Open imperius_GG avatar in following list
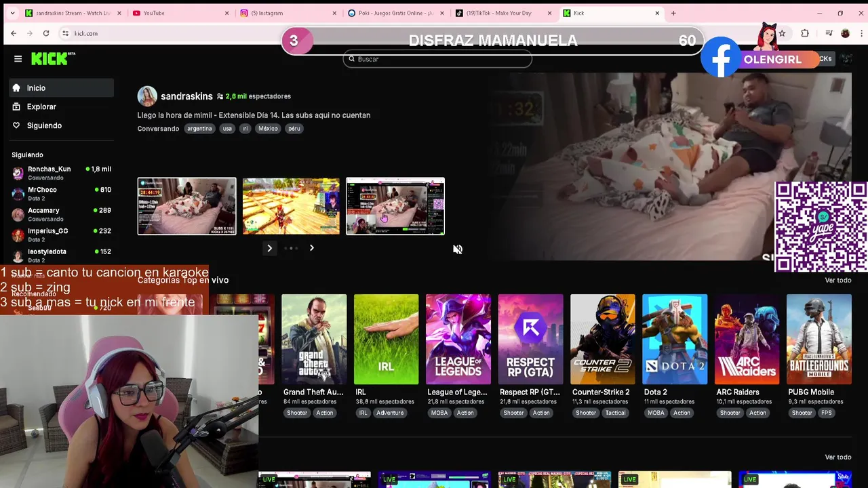 [x=18, y=235]
